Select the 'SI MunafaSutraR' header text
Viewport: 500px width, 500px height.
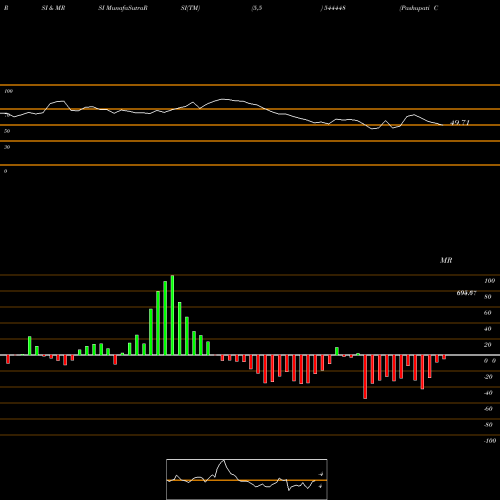pos(123,8)
